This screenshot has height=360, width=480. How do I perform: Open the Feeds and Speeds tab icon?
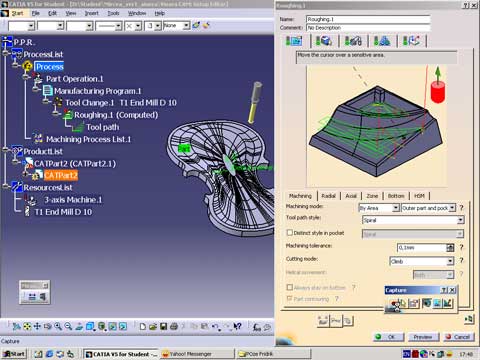(382, 41)
